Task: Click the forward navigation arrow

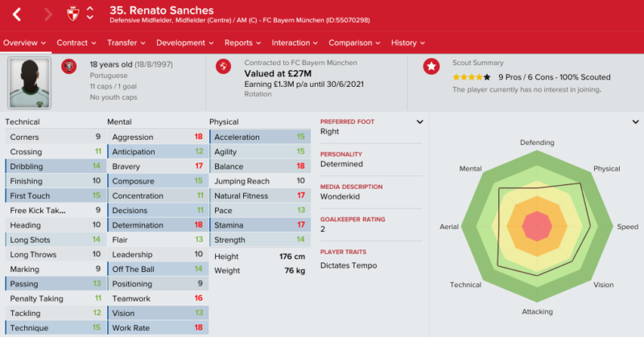Action: 48,14
